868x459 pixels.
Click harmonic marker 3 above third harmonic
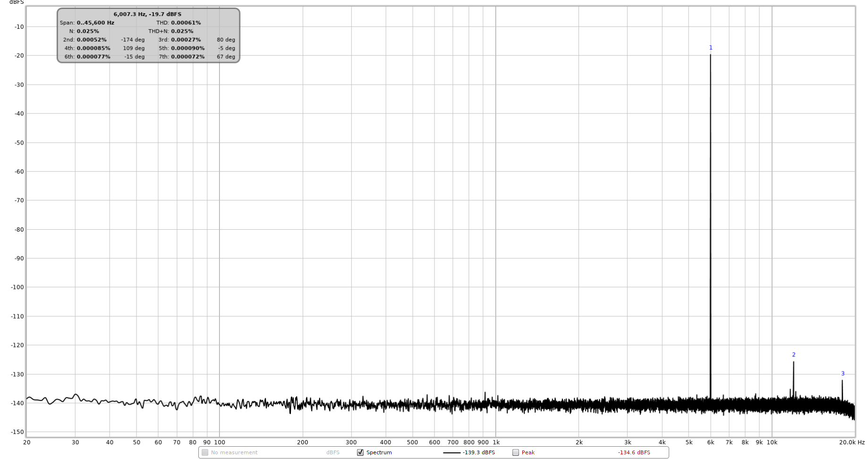[x=843, y=373]
